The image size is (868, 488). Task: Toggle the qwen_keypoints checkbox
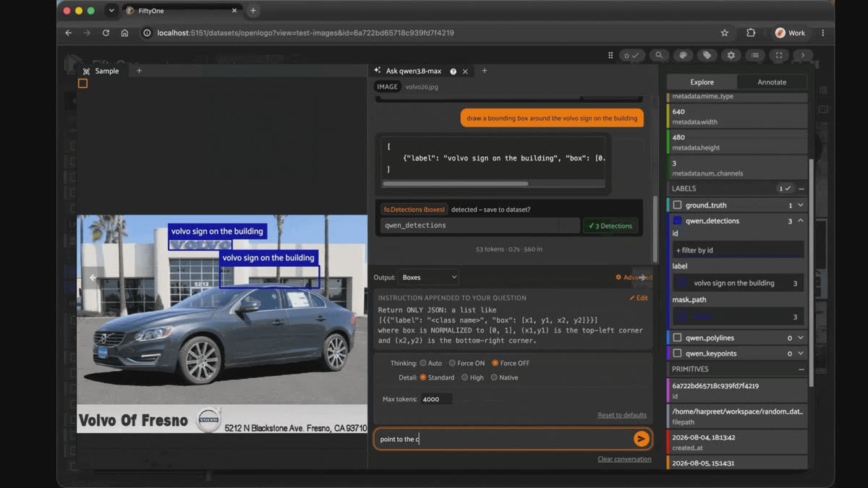[x=677, y=354]
